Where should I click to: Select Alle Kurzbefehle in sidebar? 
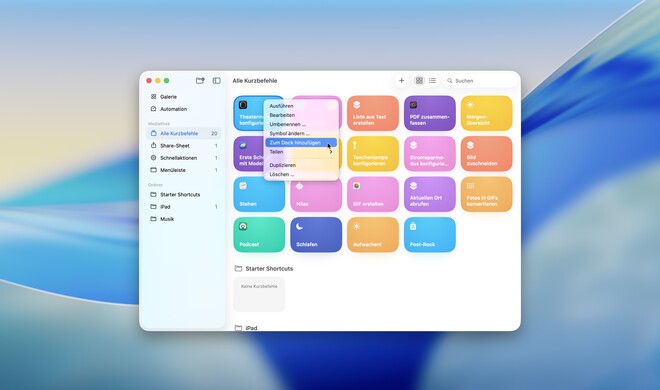click(x=183, y=133)
